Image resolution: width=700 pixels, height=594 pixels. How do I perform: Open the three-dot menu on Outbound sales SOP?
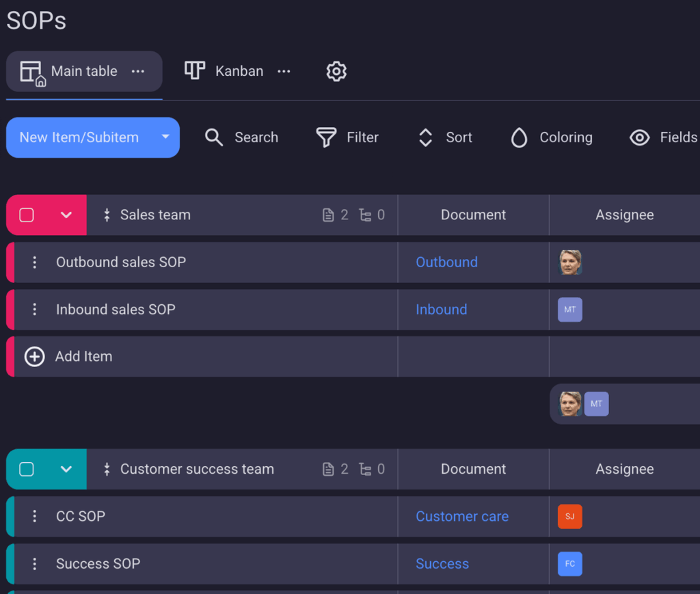35,262
